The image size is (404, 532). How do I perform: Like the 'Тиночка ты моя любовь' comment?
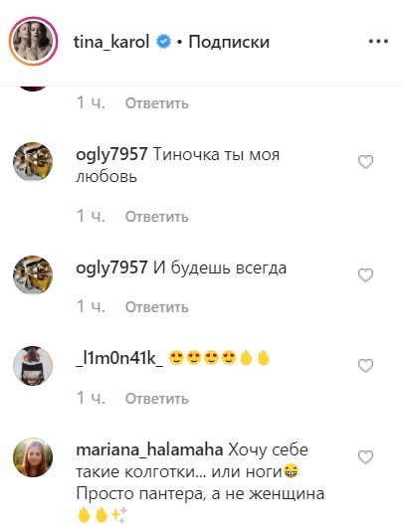pos(365,162)
